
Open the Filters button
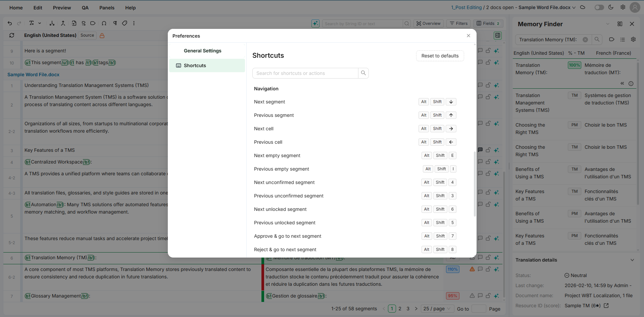pyautogui.click(x=458, y=24)
